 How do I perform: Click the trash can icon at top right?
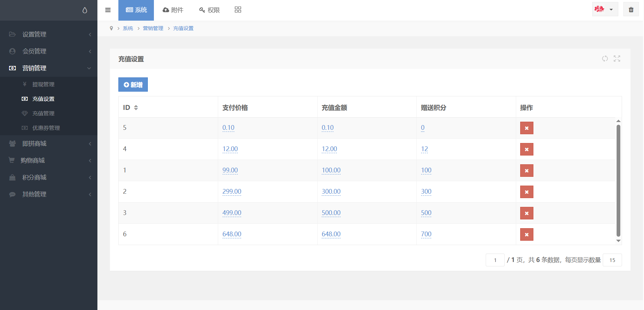631,9
